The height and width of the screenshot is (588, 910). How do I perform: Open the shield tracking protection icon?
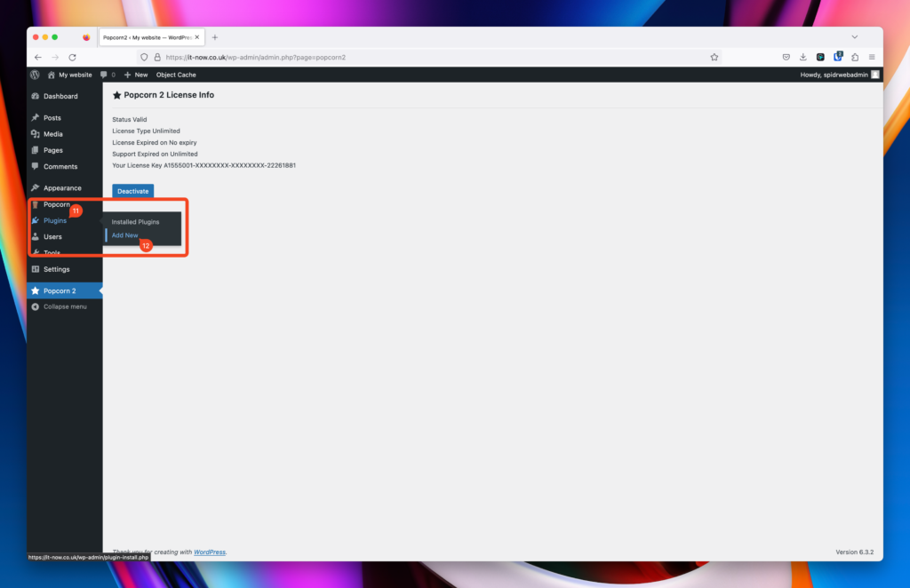144,58
